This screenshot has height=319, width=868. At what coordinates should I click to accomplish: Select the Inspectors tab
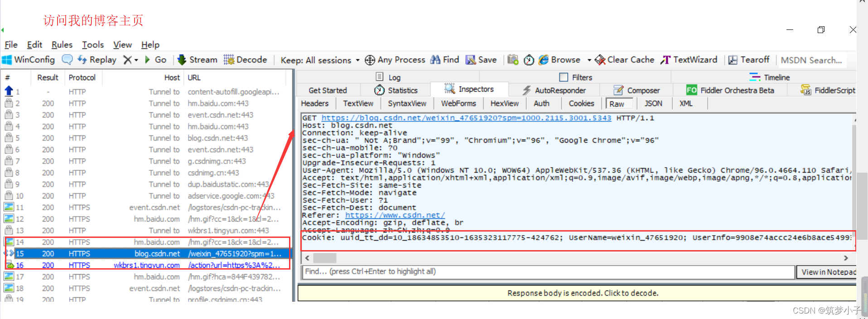coord(469,89)
